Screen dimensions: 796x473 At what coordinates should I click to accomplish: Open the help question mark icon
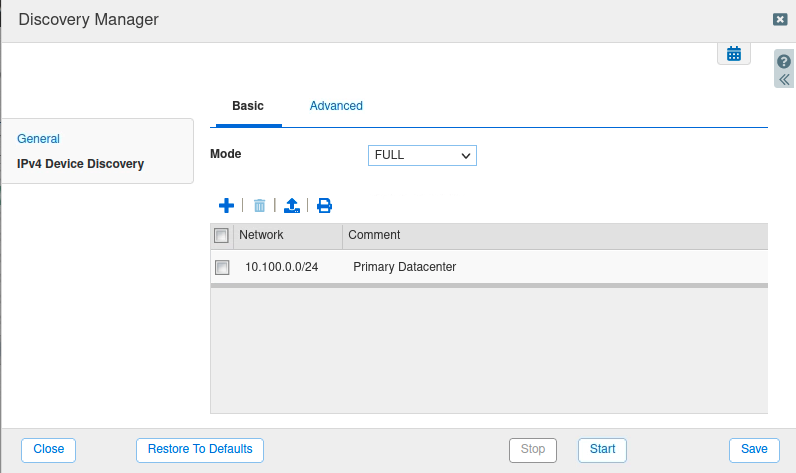(x=784, y=61)
